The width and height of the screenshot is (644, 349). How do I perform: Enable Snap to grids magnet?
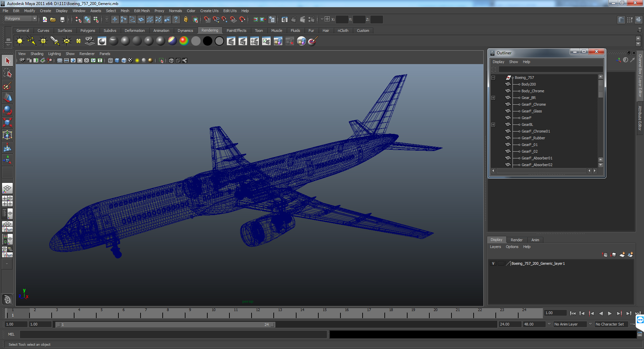tap(207, 19)
